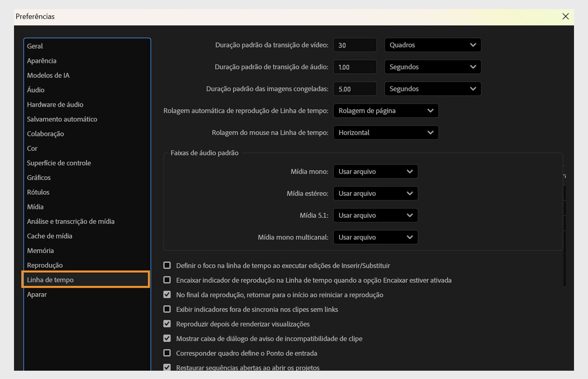Select the Modelos de IA category
The image size is (588, 379).
[48, 75]
